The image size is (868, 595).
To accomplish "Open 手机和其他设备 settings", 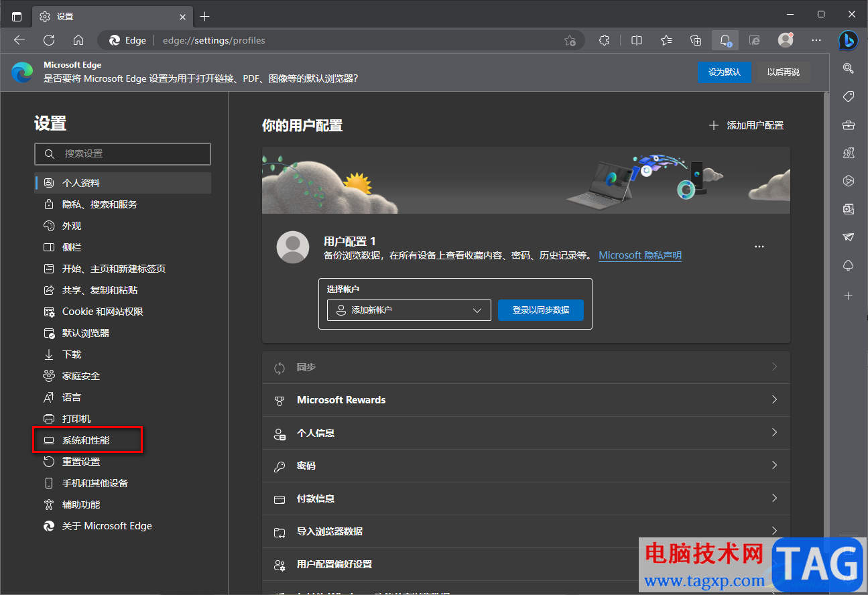I will pyautogui.click(x=123, y=483).
